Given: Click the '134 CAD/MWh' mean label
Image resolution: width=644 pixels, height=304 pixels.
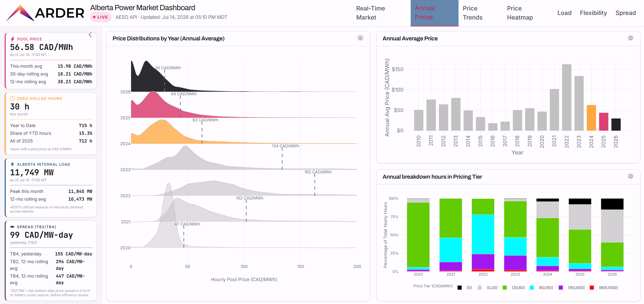Looking at the screenshot, I should pyautogui.click(x=285, y=146).
